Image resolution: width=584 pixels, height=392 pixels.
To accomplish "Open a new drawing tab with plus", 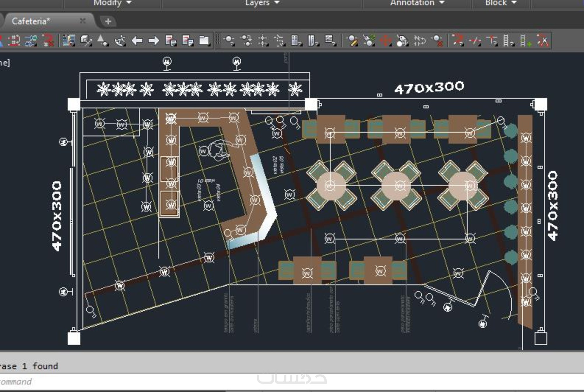I will (108, 21).
